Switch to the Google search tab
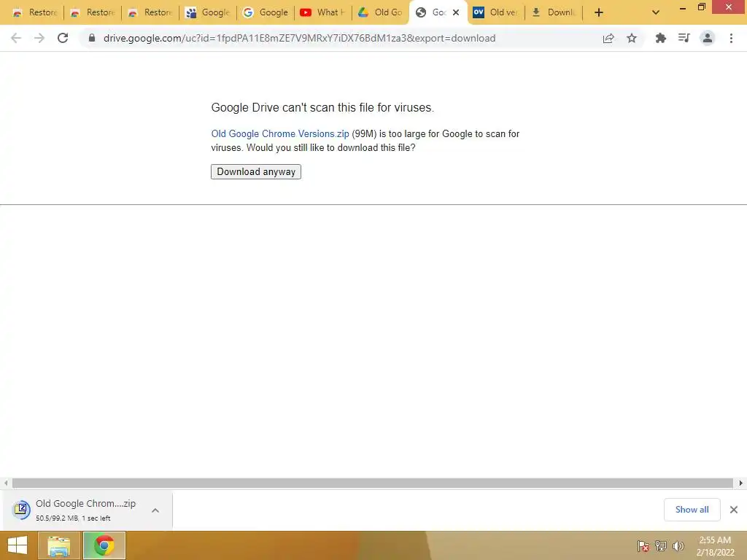 tap(266, 12)
